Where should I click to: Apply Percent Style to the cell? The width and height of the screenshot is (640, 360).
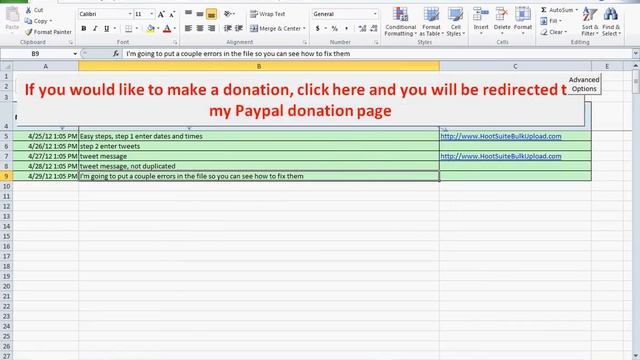click(335, 29)
